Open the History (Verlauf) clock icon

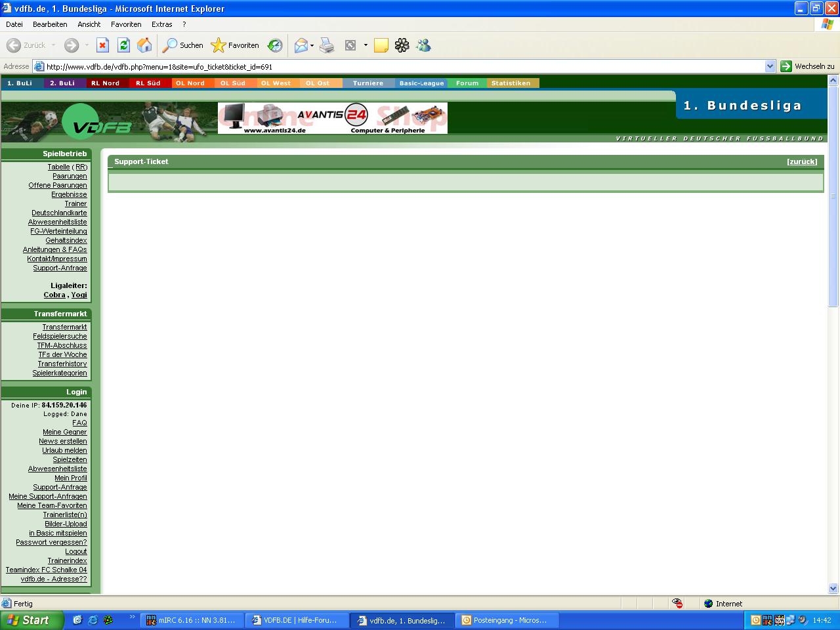tap(275, 45)
